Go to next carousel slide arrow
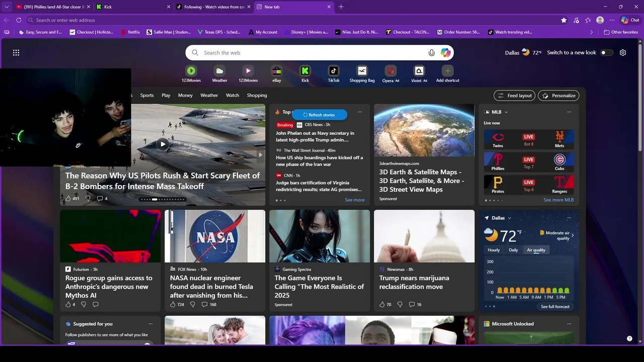 [x=260, y=155]
